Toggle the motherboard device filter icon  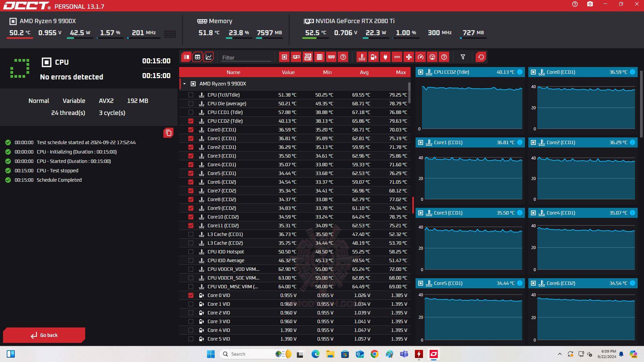[x=308, y=57]
